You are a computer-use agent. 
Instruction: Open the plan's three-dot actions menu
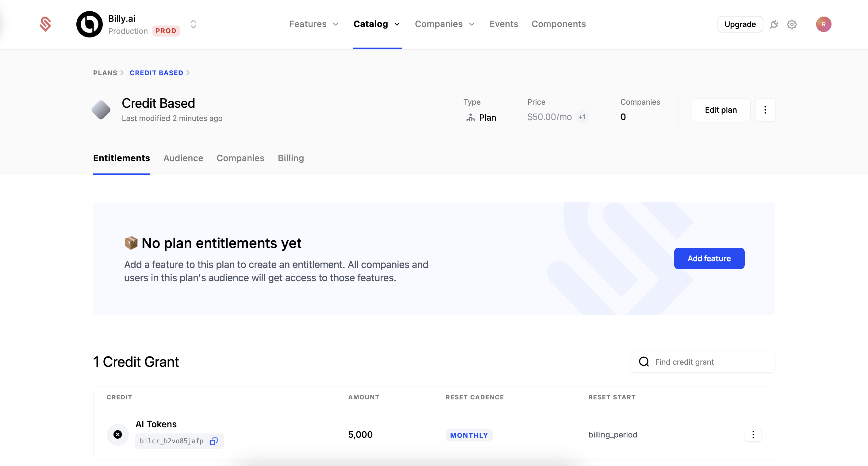coord(765,110)
